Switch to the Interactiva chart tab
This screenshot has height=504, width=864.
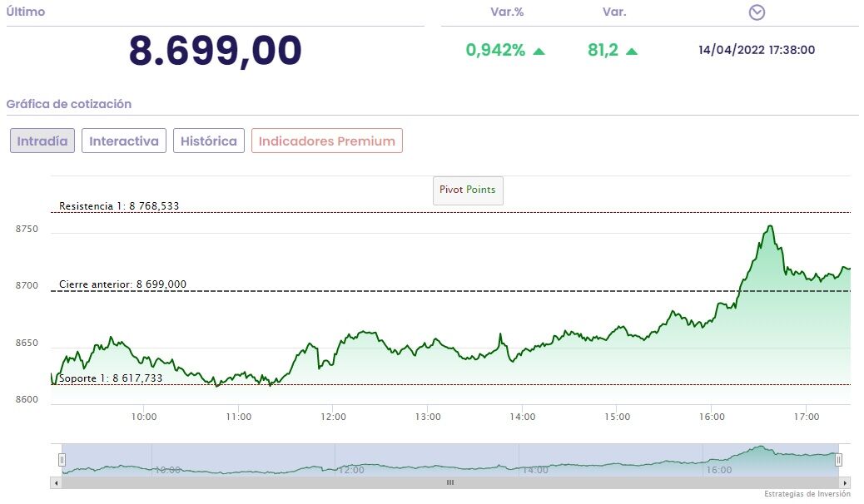point(123,141)
